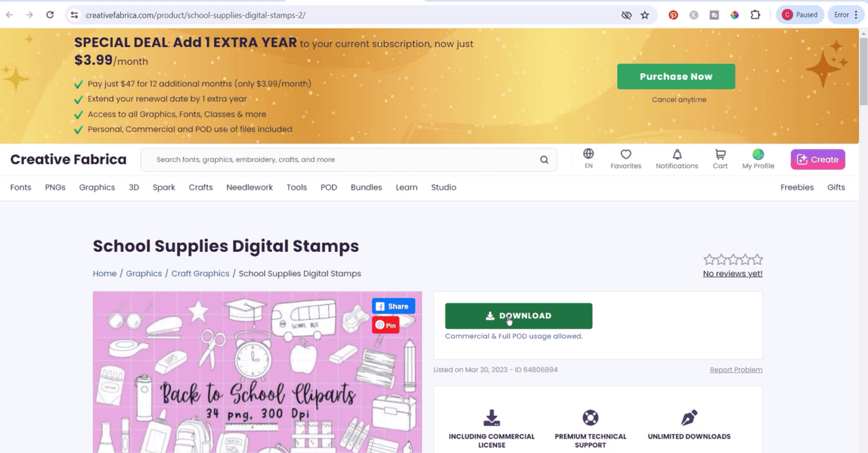
Task: Click the search fonts and graphics field
Action: coord(342,160)
